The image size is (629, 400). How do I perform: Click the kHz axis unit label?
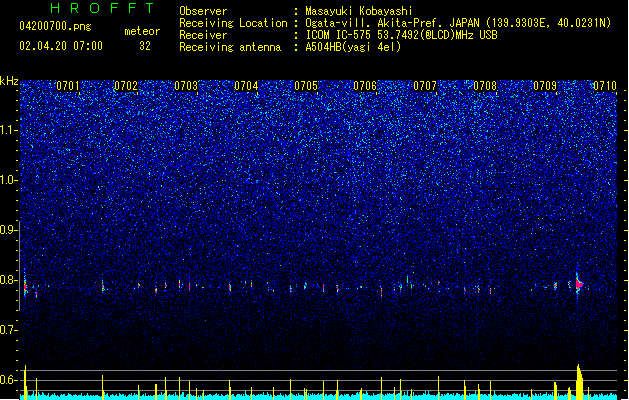[9, 81]
